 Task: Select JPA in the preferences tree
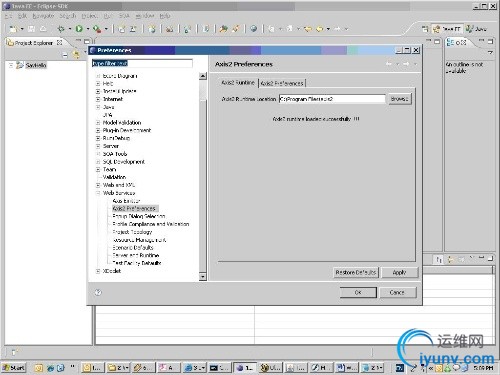point(107,115)
